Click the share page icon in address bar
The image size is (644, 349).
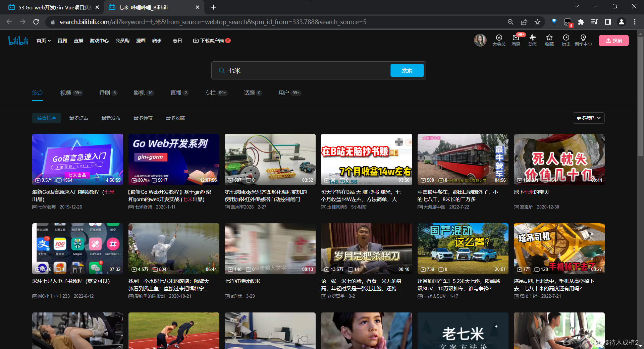tap(524, 22)
